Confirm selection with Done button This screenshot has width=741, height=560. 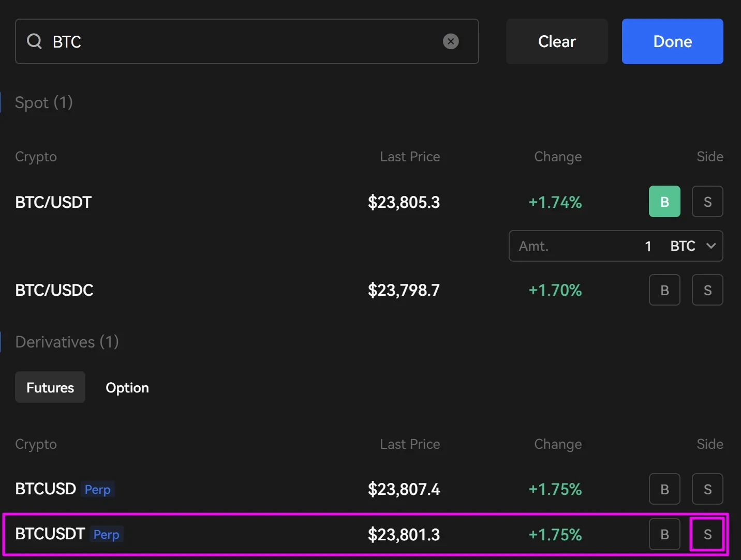tap(672, 41)
